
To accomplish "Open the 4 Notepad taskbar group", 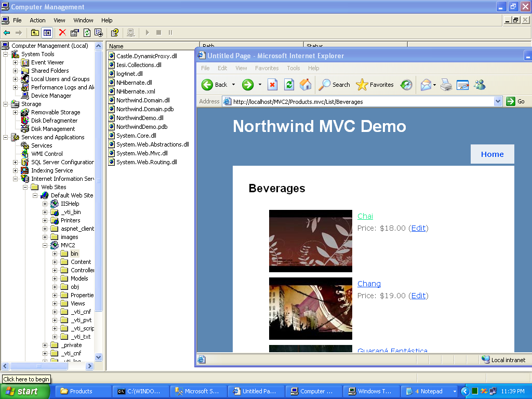I will [430, 391].
